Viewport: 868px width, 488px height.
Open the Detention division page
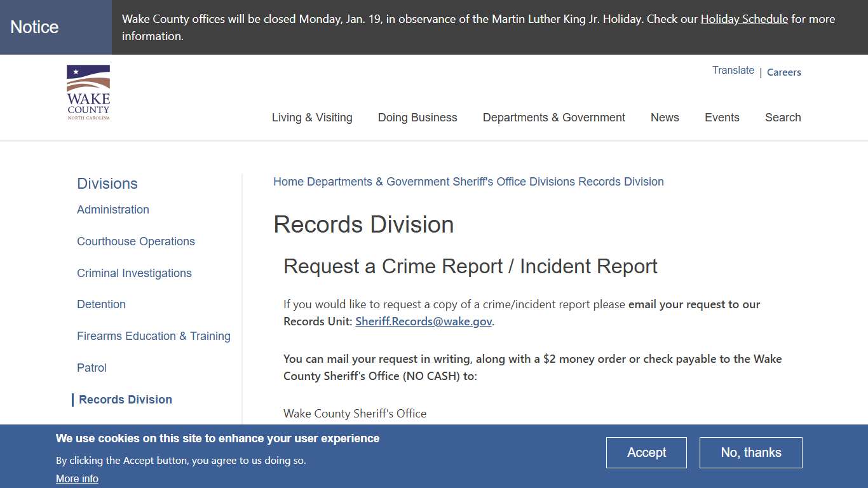point(101,304)
